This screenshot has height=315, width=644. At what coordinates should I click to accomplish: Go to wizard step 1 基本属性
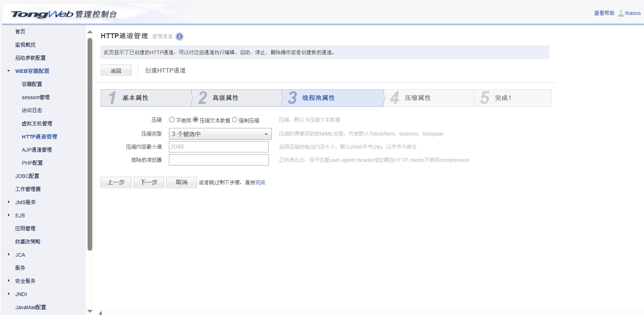click(146, 98)
